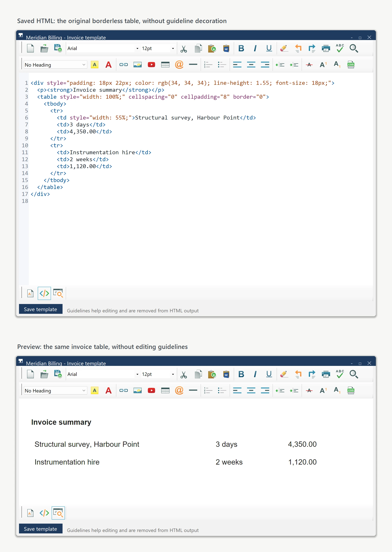Select the Preview tab in bottom window
This screenshot has width=392, height=552.
tap(58, 513)
